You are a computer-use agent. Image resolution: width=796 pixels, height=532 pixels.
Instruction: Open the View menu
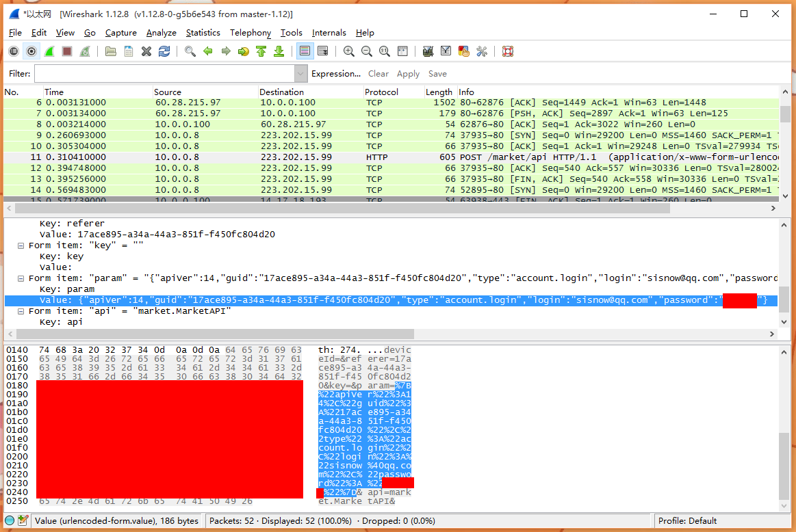click(x=65, y=32)
